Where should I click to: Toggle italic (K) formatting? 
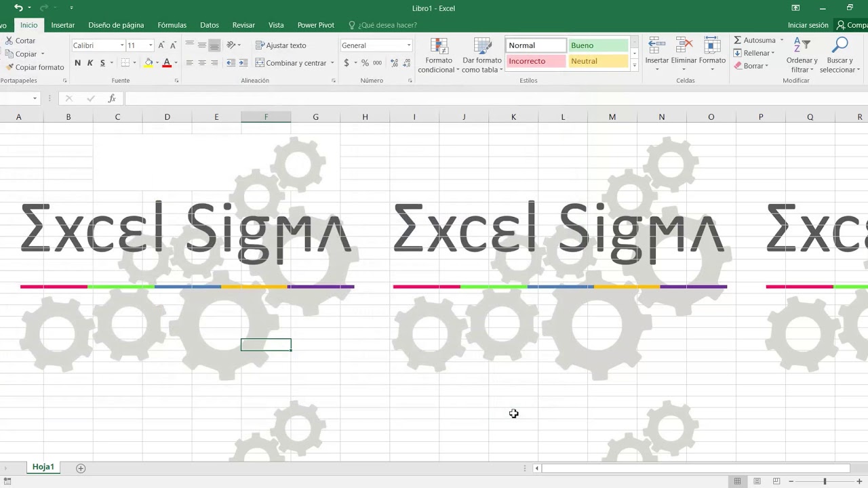pos(90,63)
